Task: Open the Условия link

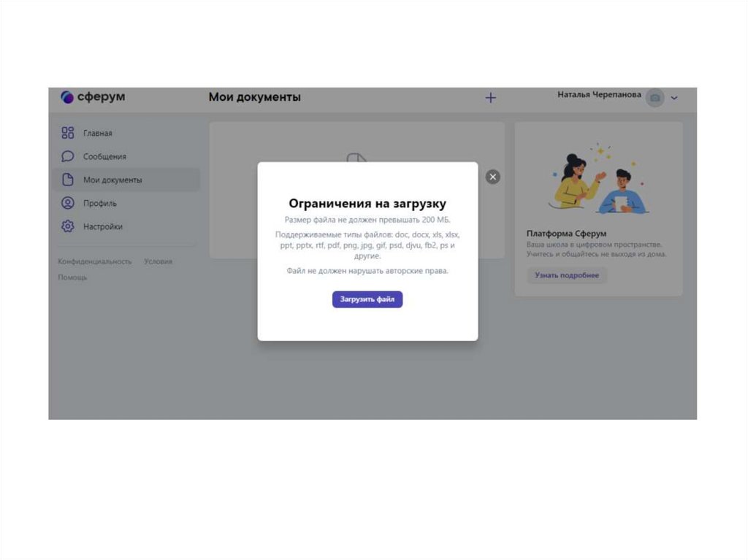Action: [158, 261]
